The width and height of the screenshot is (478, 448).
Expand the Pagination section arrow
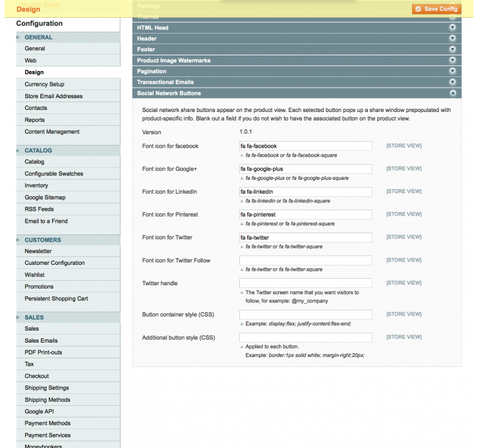[x=452, y=71]
